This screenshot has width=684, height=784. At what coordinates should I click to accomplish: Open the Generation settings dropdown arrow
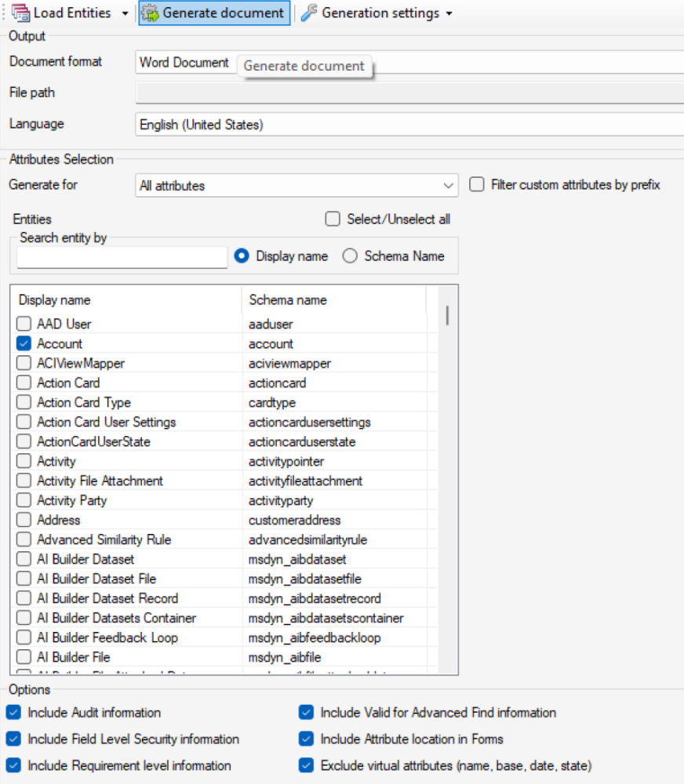point(449,13)
